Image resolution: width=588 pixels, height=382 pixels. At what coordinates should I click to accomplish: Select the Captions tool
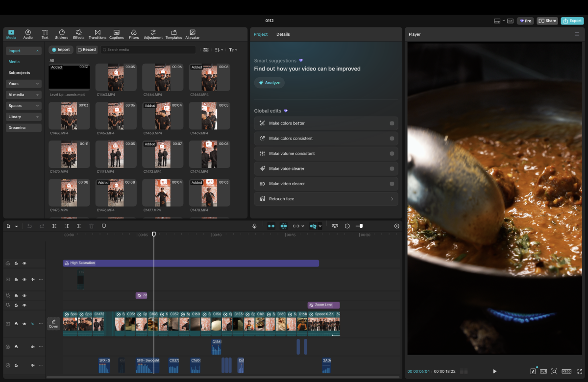pos(117,34)
